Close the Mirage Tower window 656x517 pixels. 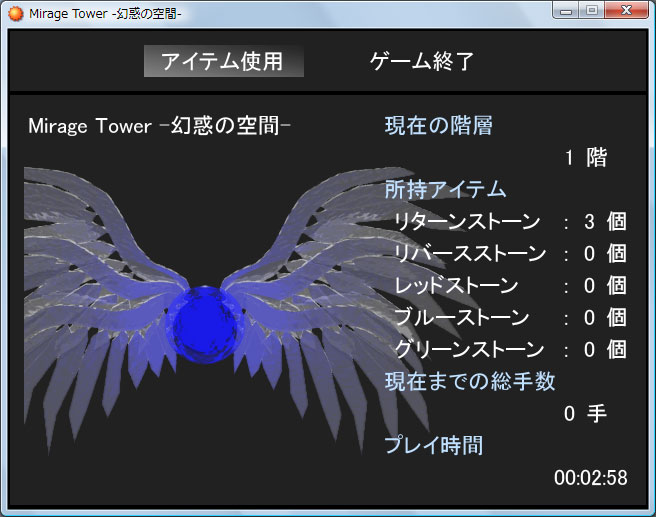coord(626,10)
